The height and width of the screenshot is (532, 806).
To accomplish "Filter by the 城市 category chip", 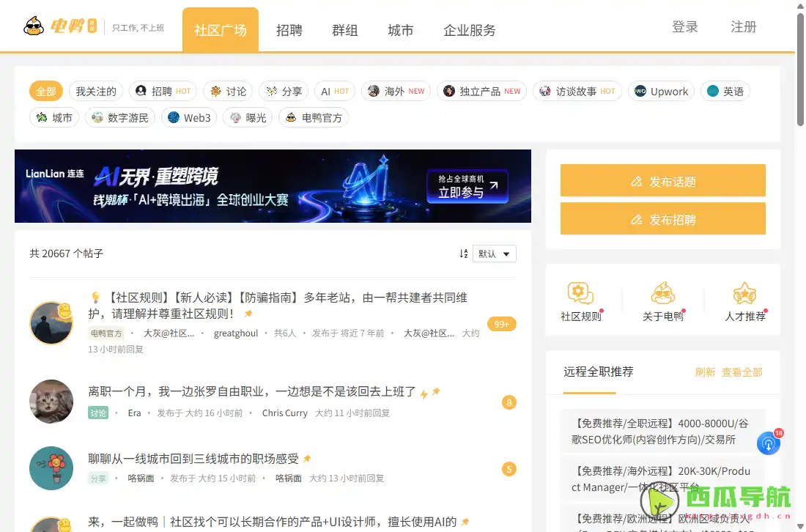I will [x=54, y=118].
